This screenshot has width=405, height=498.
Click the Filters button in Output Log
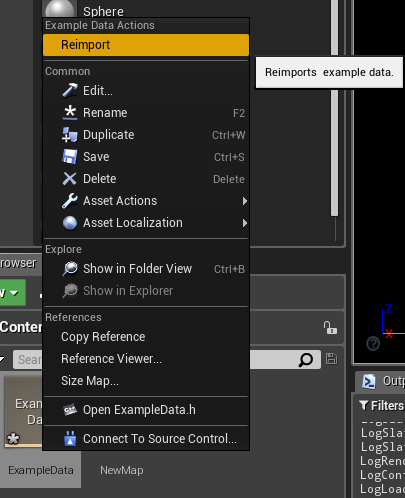click(382, 406)
